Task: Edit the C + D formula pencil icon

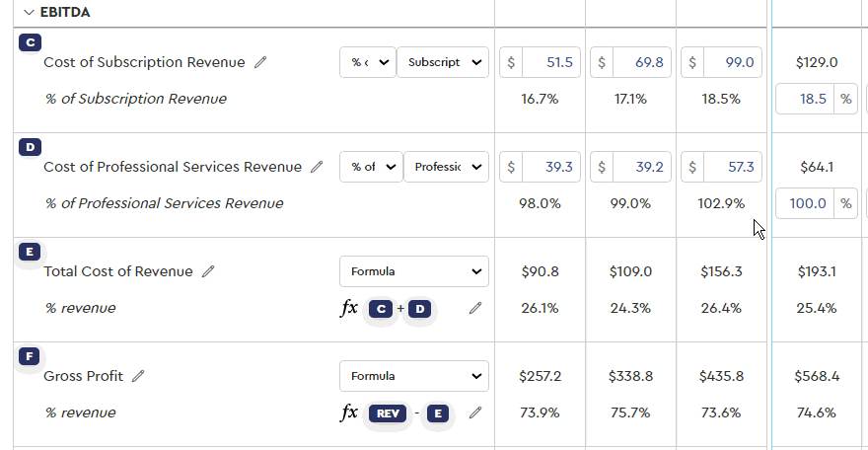Action: pos(475,308)
